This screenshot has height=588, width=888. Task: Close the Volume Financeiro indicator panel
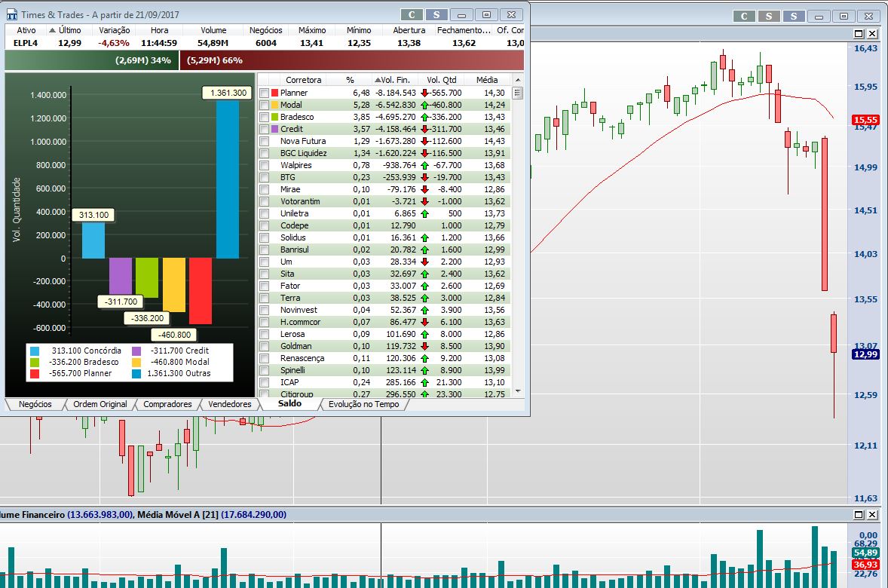tap(872, 514)
